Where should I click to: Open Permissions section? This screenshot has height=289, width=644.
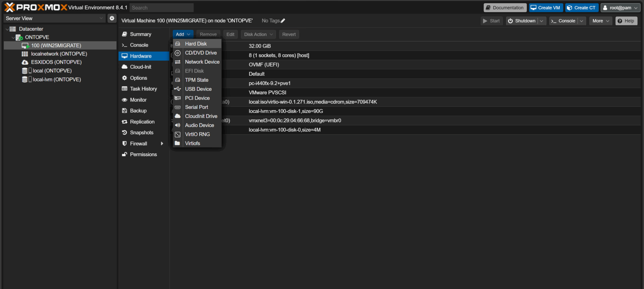point(144,154)
